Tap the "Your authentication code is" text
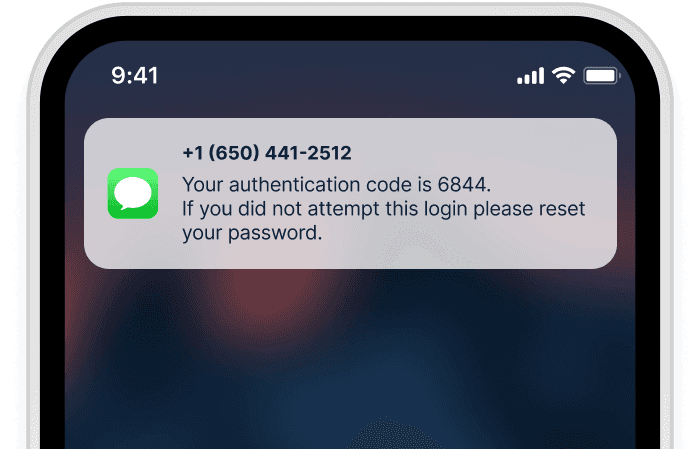The height and width of the screenshot is (449, 700). 307,185
